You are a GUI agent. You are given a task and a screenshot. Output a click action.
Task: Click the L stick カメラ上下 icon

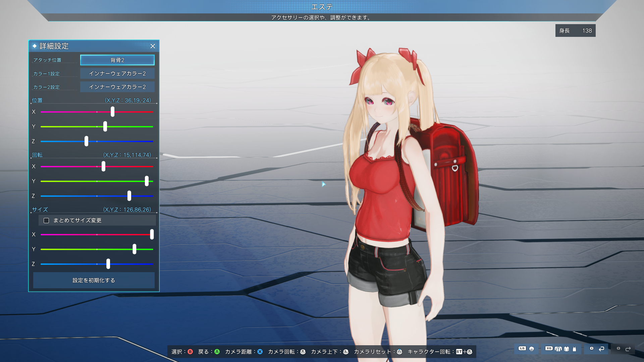pos(346,352)
